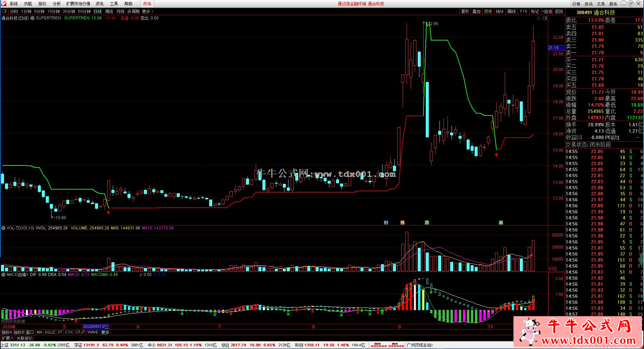644x349 pixels.
Task: Switch to the 月线 monthly period
Action: click(120, 11)
